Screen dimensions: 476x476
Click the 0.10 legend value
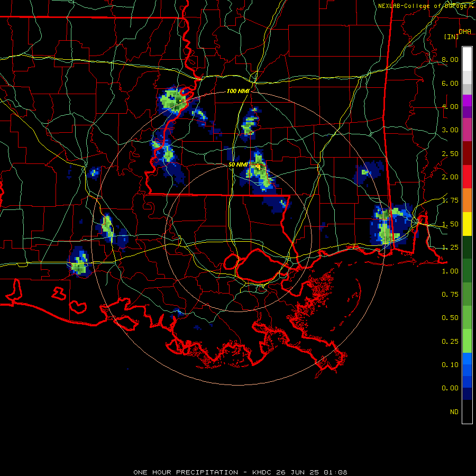coord(450,365)
